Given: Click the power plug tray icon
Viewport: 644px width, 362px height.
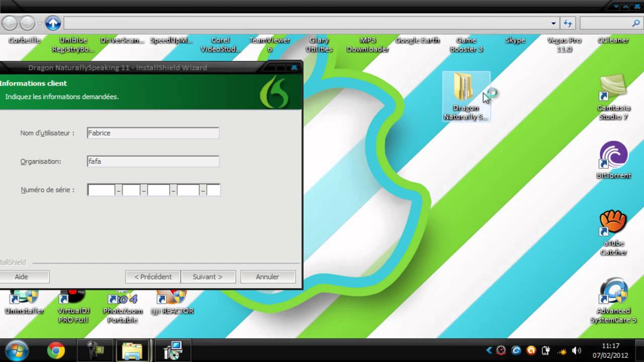Looking at the screenshot, I should click(546, 350).
